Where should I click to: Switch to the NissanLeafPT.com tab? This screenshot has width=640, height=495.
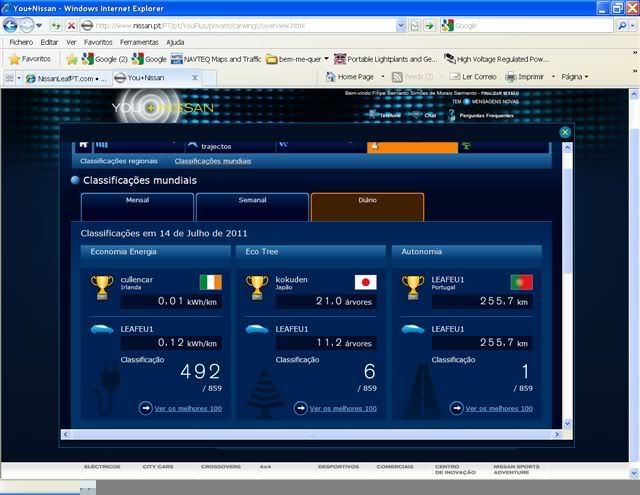66,78
